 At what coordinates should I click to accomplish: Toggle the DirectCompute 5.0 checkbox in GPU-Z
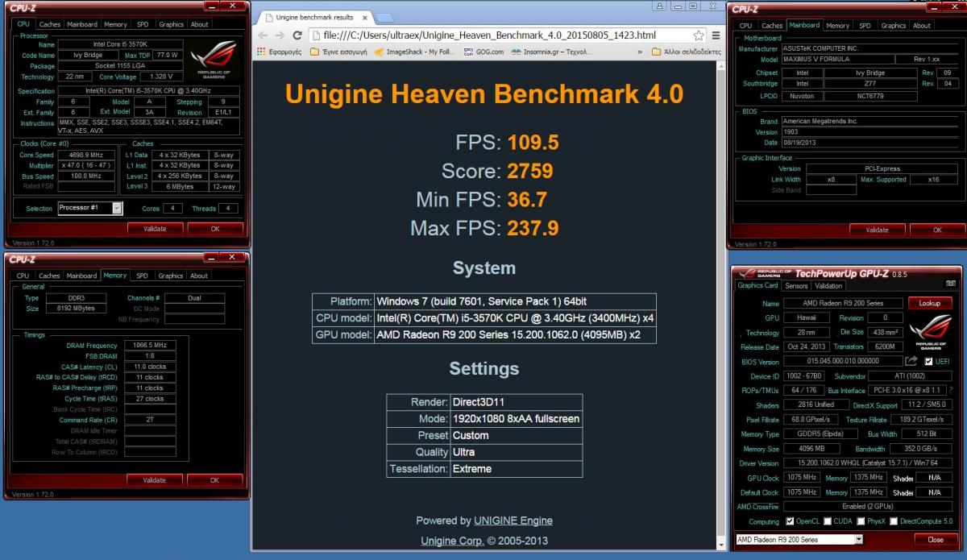894,521
